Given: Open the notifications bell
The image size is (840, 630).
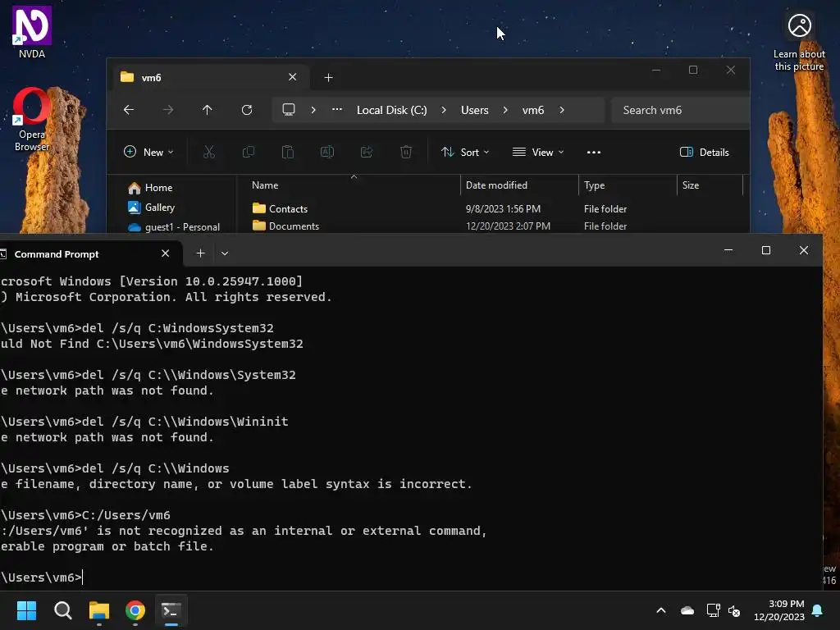Looking at the screenshot, I should [x=818, y=610].
